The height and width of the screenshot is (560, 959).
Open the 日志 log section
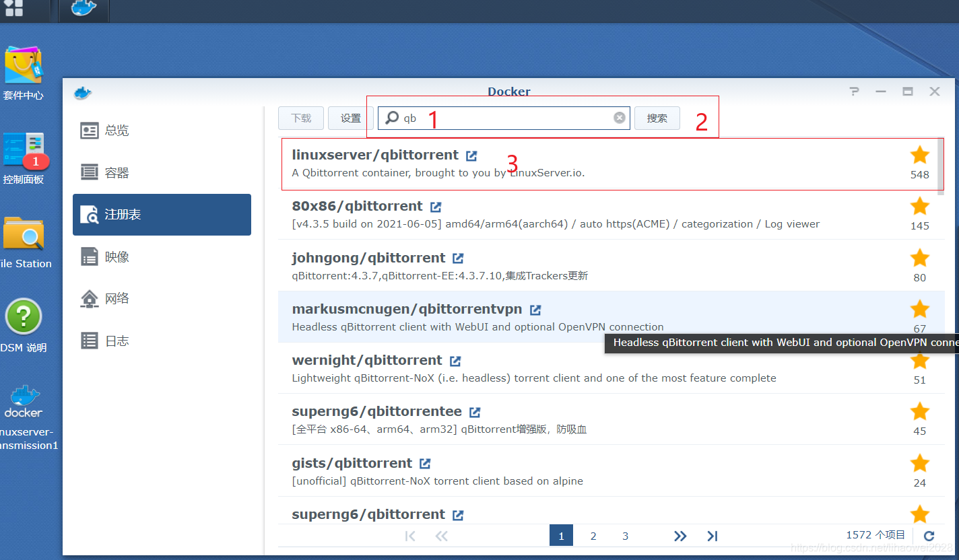[x=162, y=341]
